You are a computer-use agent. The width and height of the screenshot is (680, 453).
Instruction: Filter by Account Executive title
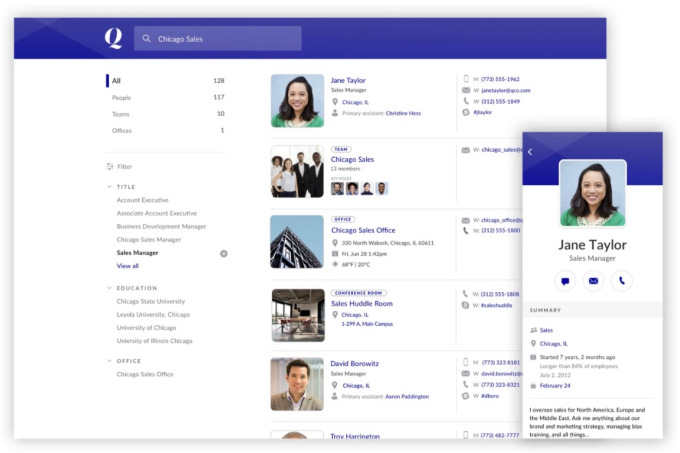(142, 200)
